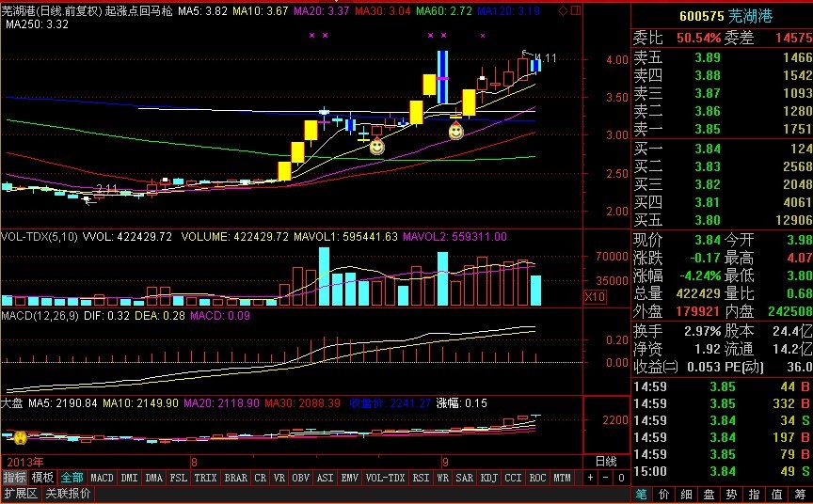Expand the 扩展区 extension area

(19, 494)
